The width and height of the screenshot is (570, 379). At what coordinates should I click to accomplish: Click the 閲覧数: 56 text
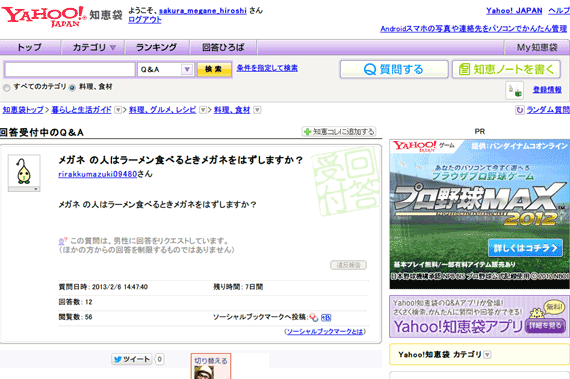point(76,317)
